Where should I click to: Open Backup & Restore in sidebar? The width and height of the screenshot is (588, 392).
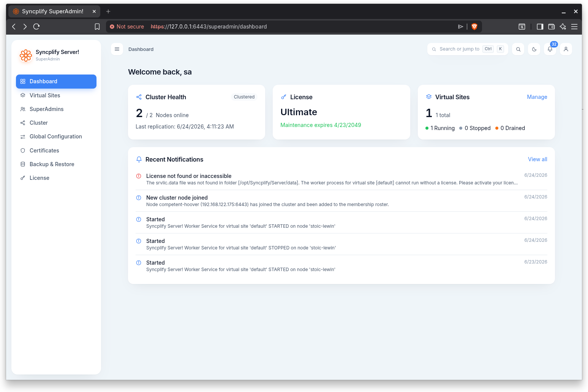(x=56, y=164)
